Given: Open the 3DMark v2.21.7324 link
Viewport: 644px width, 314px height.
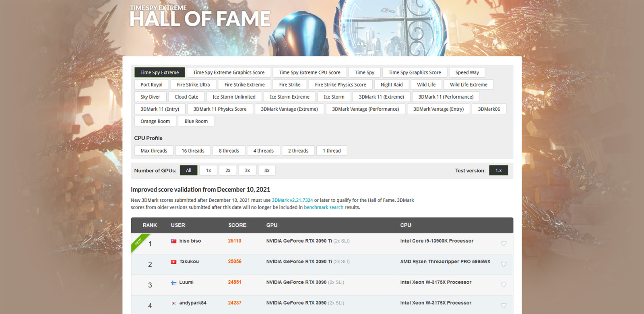Looking at the screenshot, I should pyautogui.click(x=292, y=200).
